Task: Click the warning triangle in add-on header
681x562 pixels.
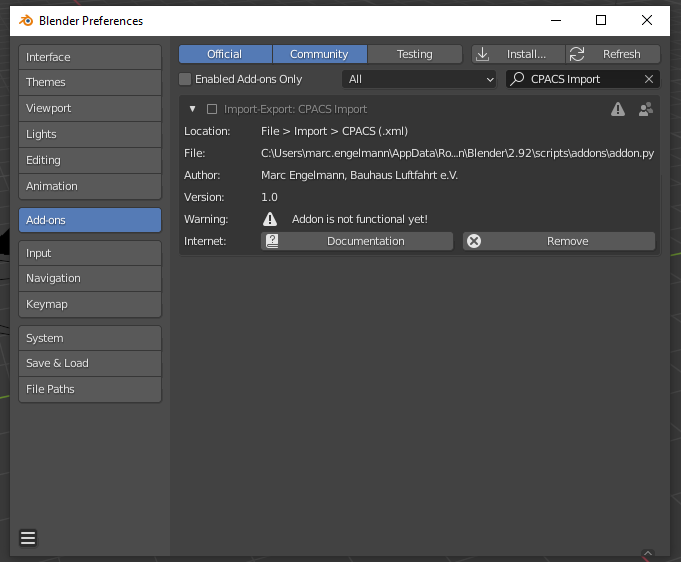Action: point(618,109)
